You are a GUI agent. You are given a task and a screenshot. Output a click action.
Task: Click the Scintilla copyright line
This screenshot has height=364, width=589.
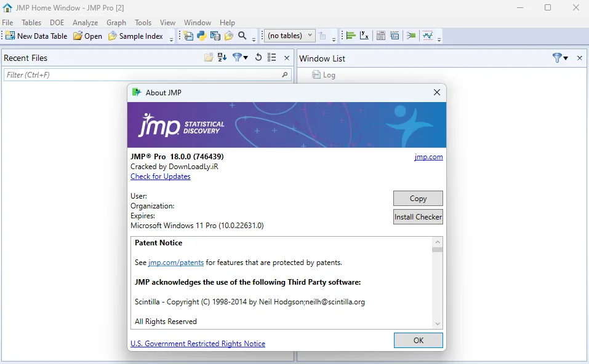click(x=250, y=302)
